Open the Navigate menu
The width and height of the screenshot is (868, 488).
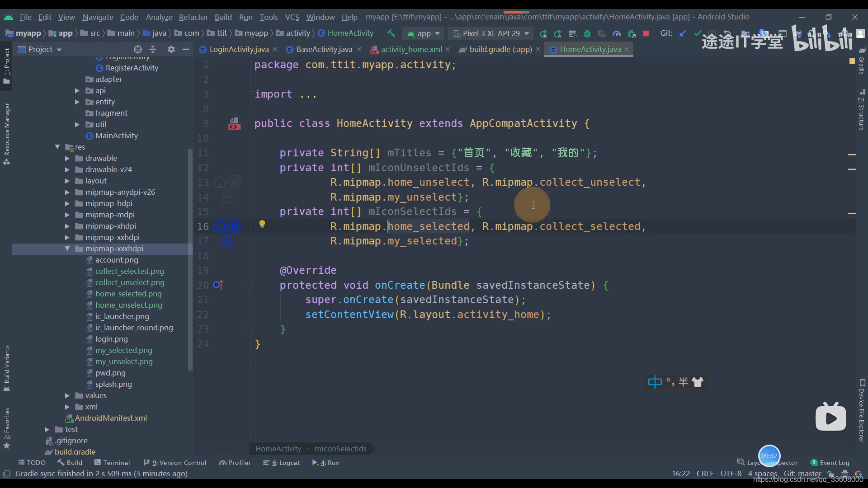(x=98, y=17)
